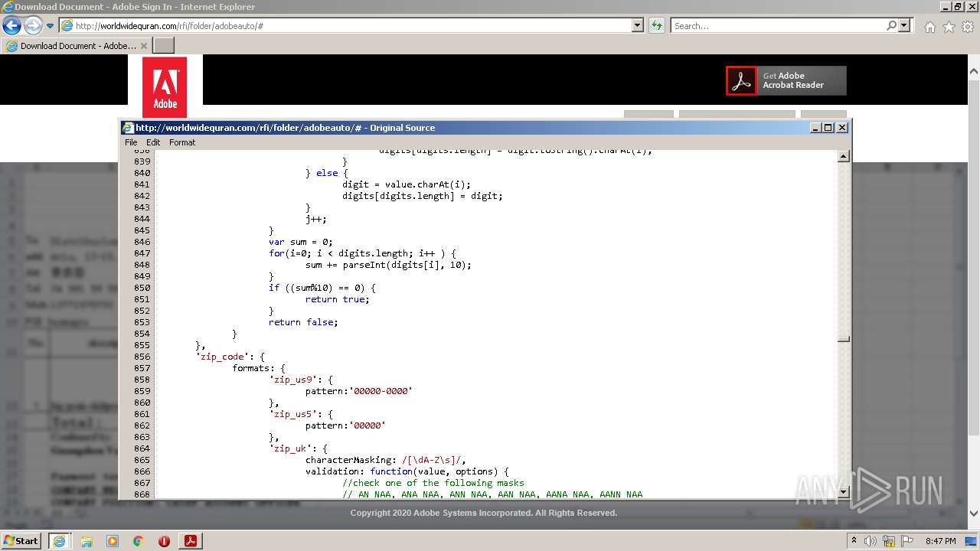
Task: Click 'return false;' on line 853
Action: [x=303, y=322]
